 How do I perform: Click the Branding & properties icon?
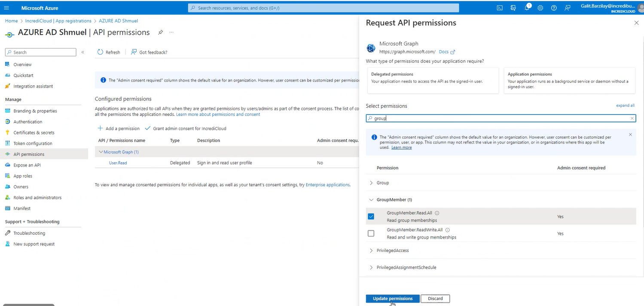pyautogui.click(x=8, y=111)
